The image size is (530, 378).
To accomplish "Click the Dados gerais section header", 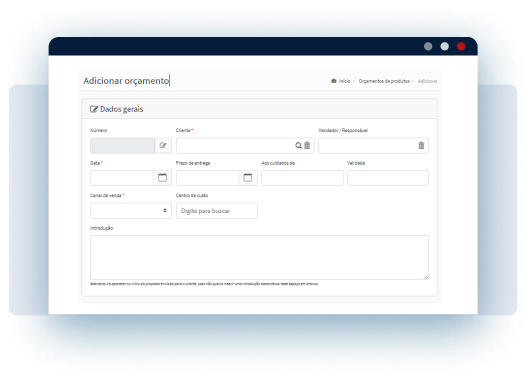I will point(259,109).
